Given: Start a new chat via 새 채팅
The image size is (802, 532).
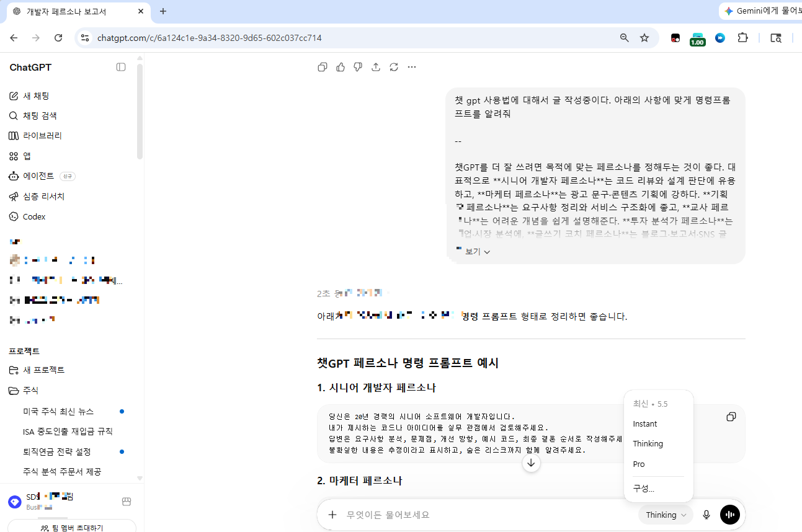Looking at the screenshot, I should (x=29, y=95).
